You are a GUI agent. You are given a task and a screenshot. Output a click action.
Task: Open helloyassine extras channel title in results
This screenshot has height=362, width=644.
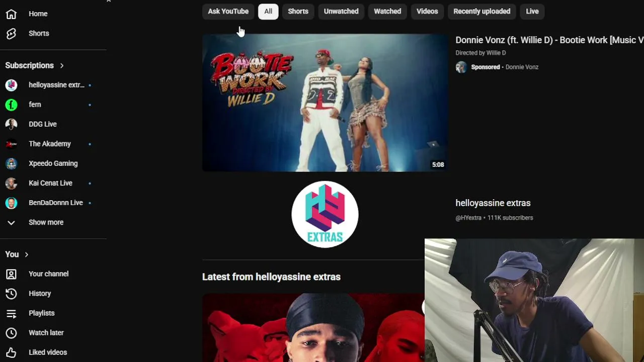[493, 203]
